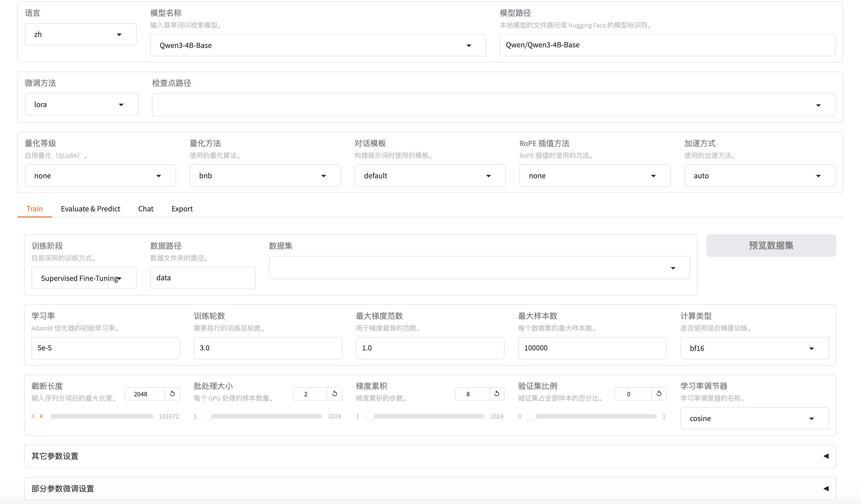The image size is (861, 504).
Task: Reset the 梯度累积 value to default
Action: 497,394
